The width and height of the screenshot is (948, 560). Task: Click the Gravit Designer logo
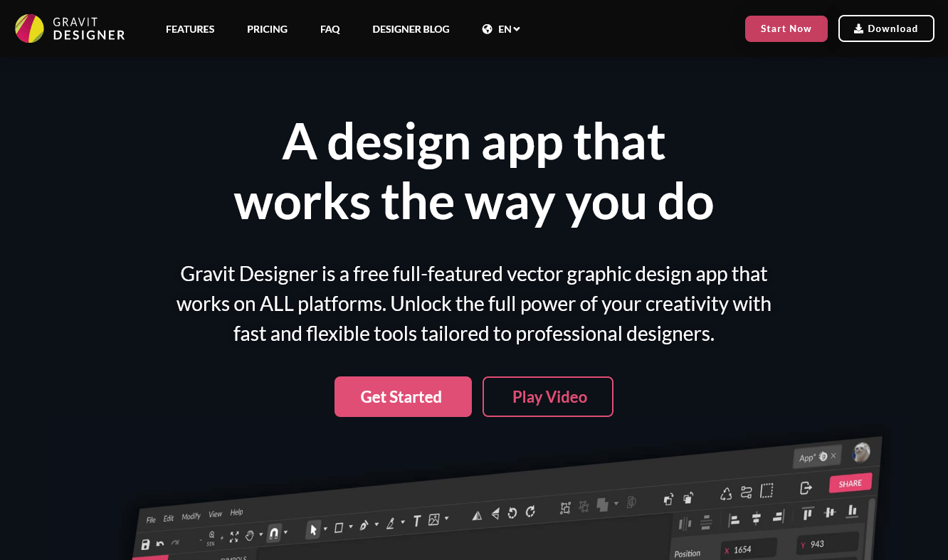(x=70, y=28)
